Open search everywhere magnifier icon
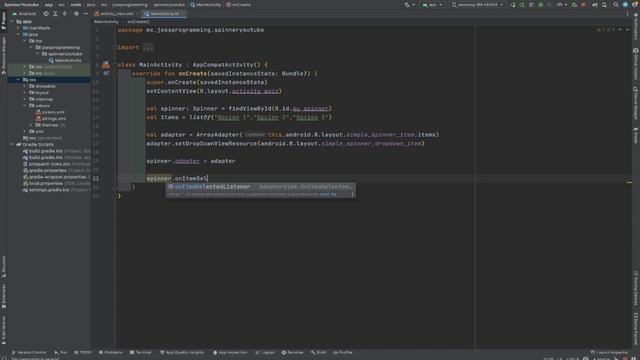This screenshot has height=360, width=640. coord(616,4)
